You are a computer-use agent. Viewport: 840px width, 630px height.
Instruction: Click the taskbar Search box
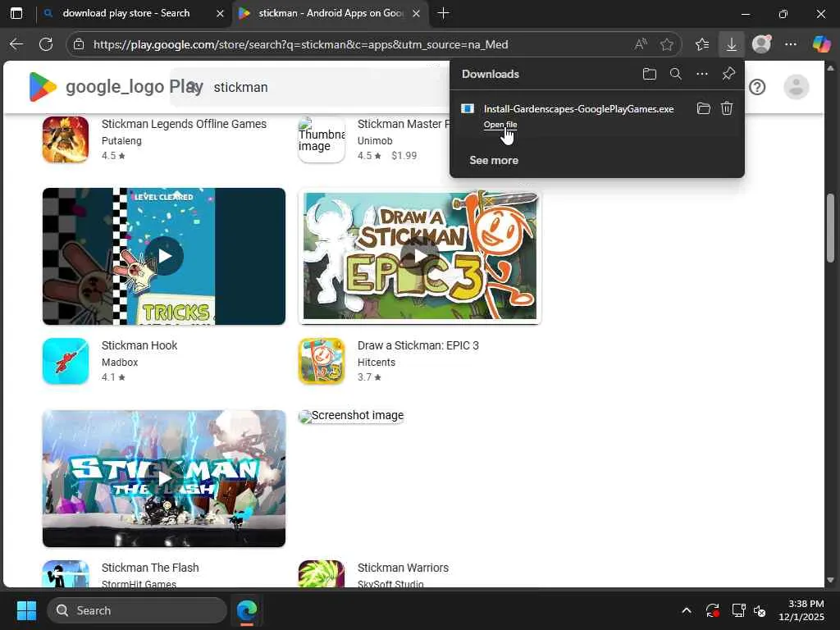click(x=137, y=610)
